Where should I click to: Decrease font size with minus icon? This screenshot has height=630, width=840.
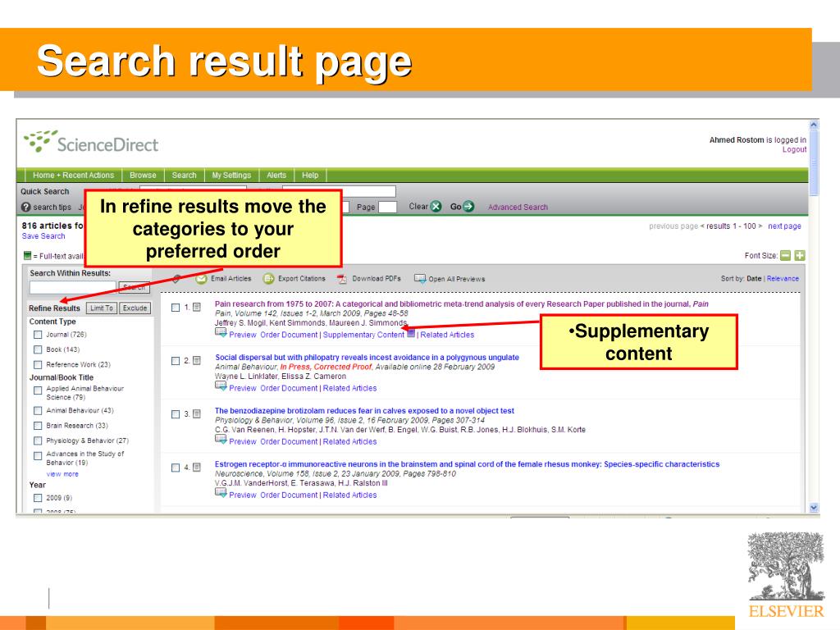[785, 256]
